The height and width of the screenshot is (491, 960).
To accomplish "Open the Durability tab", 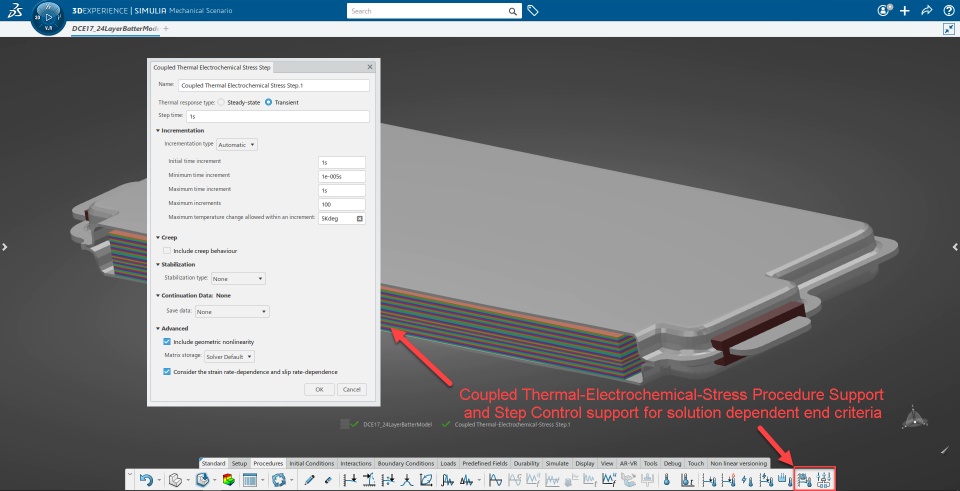I will (x=527, y=463).
